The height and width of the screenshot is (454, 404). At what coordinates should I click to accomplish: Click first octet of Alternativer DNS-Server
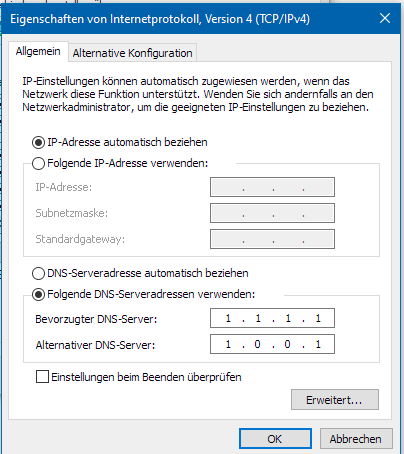(228, 344)
